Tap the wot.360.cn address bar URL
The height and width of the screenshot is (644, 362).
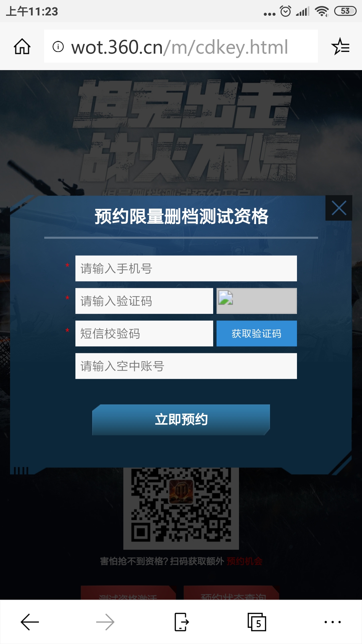(180, 47)
